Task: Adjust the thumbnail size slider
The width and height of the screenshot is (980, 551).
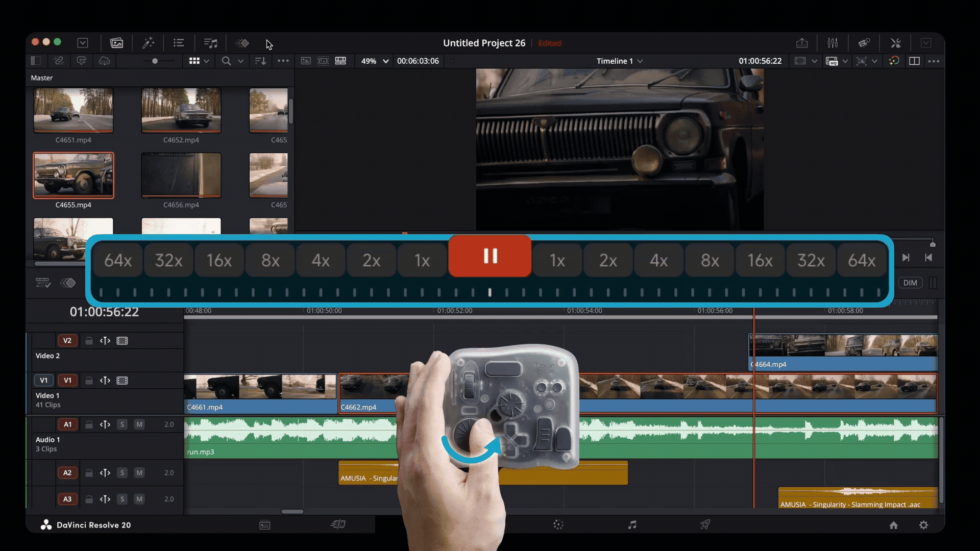Action: click(x=156, y=61)
